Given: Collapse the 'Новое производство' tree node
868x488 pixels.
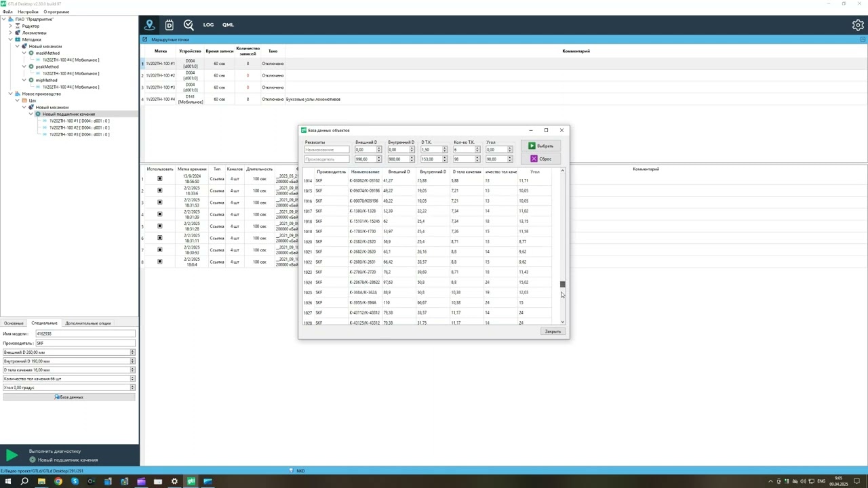Looking at the screenshot, I should 10,94.
